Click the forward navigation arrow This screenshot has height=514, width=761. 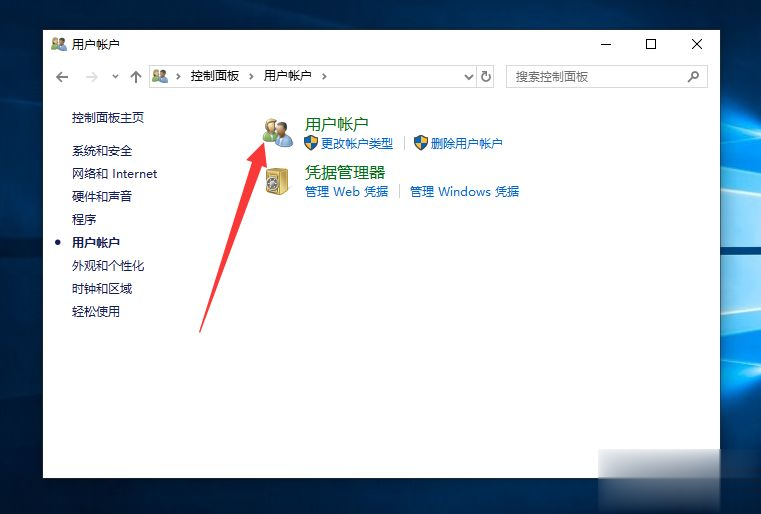[92, 77]
